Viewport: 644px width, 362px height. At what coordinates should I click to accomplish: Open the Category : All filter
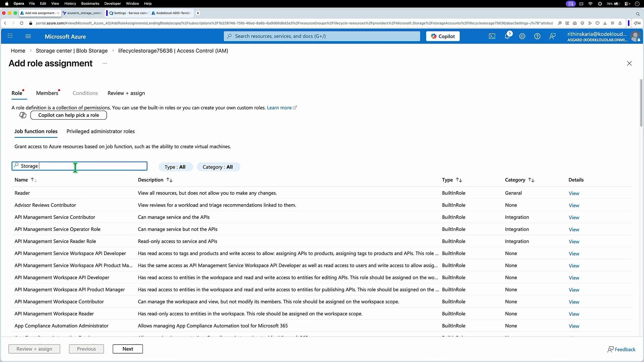tap(218, 167)
